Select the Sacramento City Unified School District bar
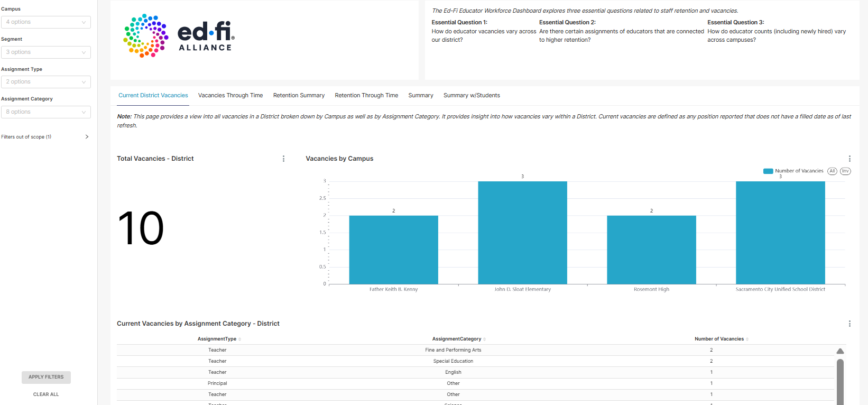This screenshot has height=405, width=868. pos(781,233)
